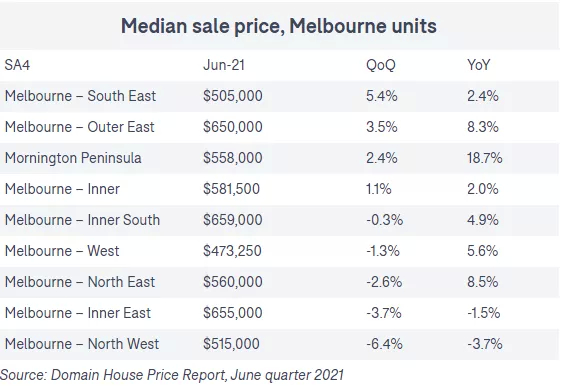This screenshot has height=386, width=563.
Task: Click the $581,500 price cell
Action: click(231, 189)
